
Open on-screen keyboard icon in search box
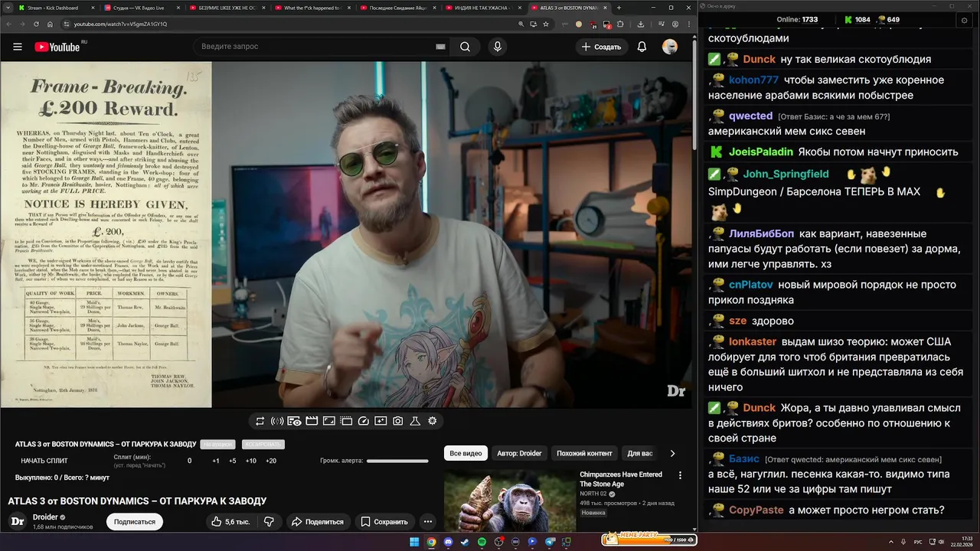[x=440, y=47]
